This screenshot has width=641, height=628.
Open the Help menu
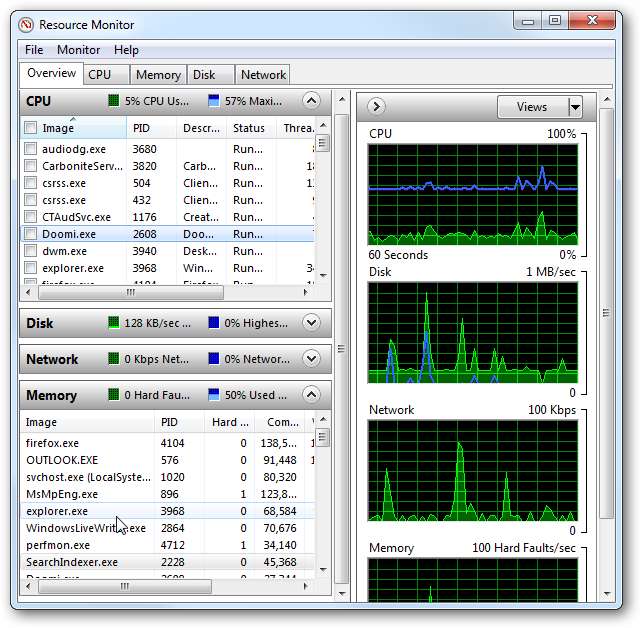point(126,50)
